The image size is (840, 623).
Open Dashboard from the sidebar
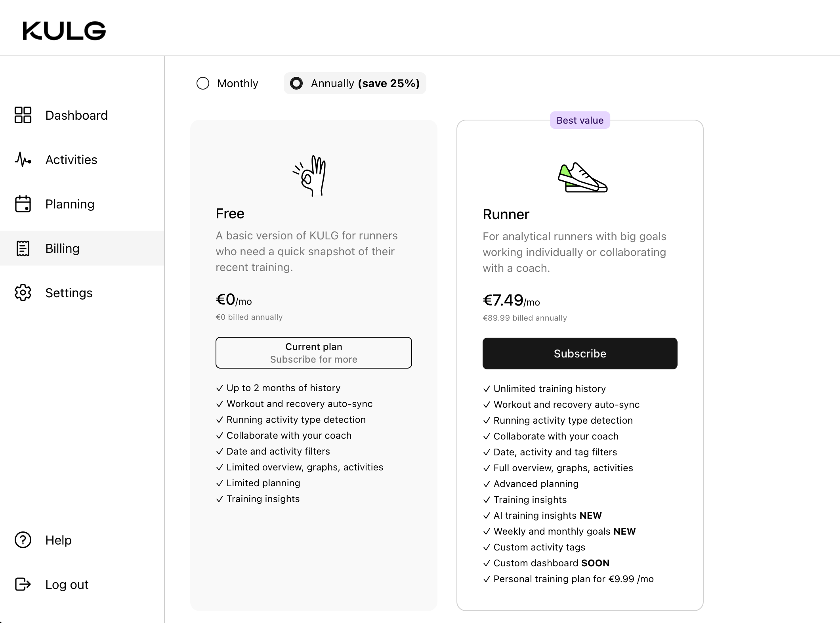(x=76, y=115)
